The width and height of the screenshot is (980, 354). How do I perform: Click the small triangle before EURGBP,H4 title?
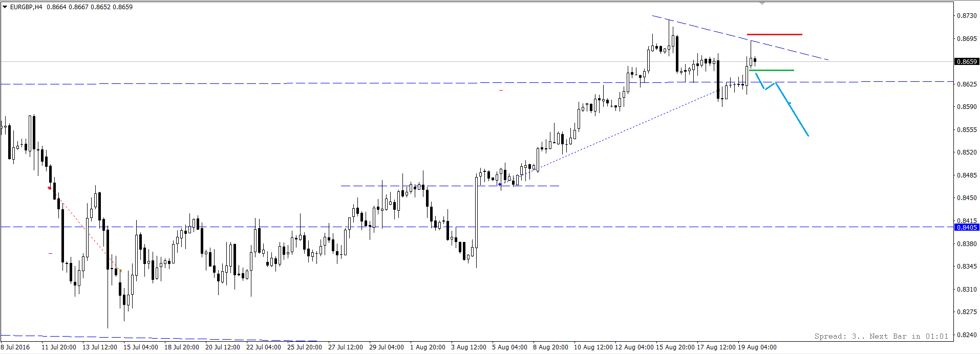(x=5, y=7)
